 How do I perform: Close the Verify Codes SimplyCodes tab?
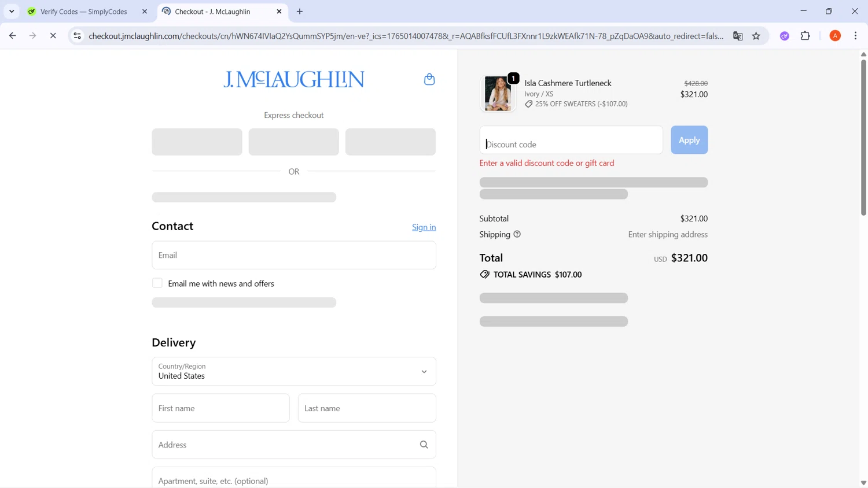(145, 12)
